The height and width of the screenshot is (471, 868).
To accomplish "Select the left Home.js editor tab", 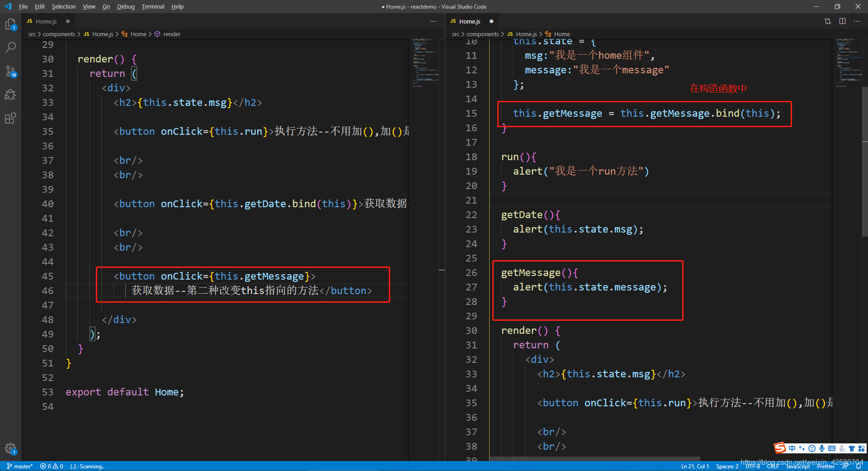I will [47, 21].
